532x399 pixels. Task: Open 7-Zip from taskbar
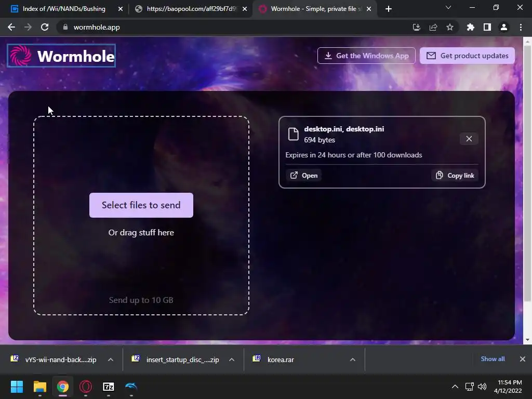tap(109, 387)
